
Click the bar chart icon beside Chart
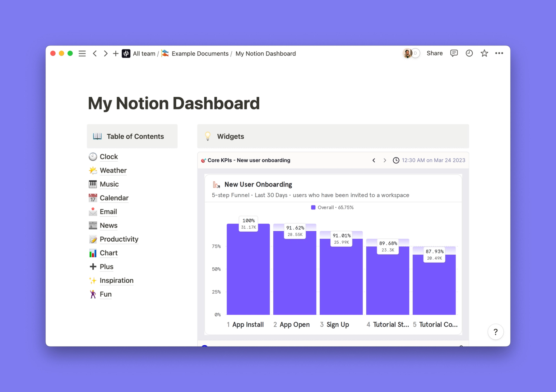(x=93, y=253)
